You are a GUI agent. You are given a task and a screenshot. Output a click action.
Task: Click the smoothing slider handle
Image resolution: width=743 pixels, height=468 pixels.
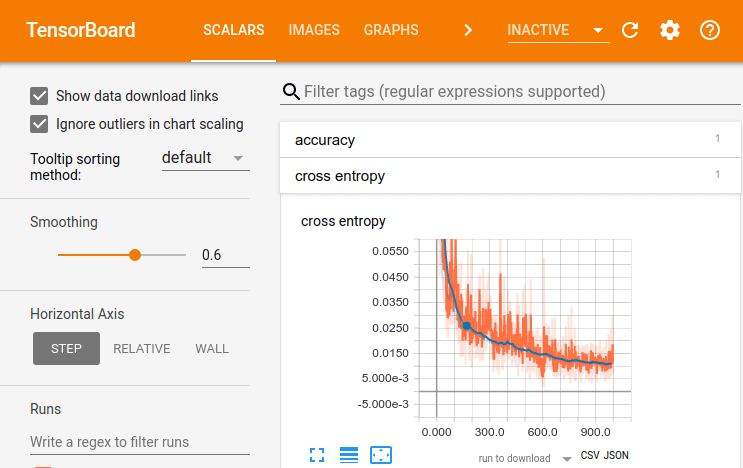[x=135, y=255]
